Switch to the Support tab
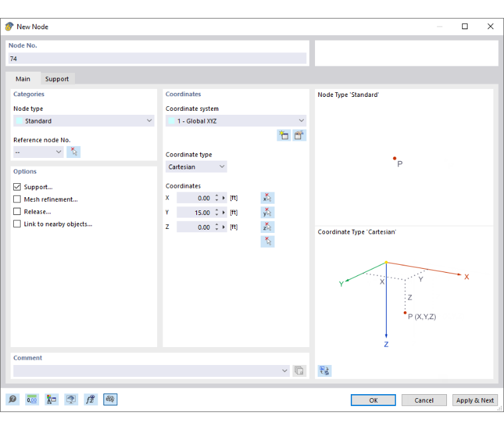This screenshot has width=504, height=430. (x=57, y=79)
